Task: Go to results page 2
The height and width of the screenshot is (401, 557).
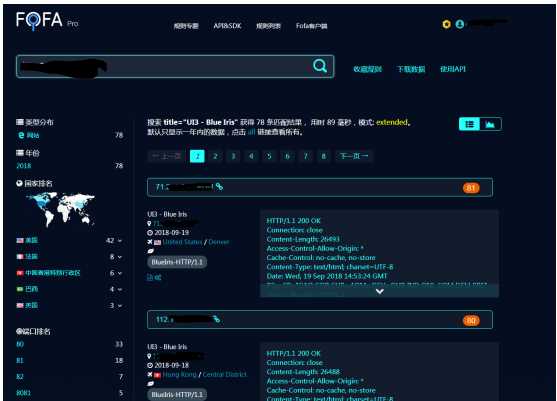Action: pyautogui.click(x=215, y=156)
